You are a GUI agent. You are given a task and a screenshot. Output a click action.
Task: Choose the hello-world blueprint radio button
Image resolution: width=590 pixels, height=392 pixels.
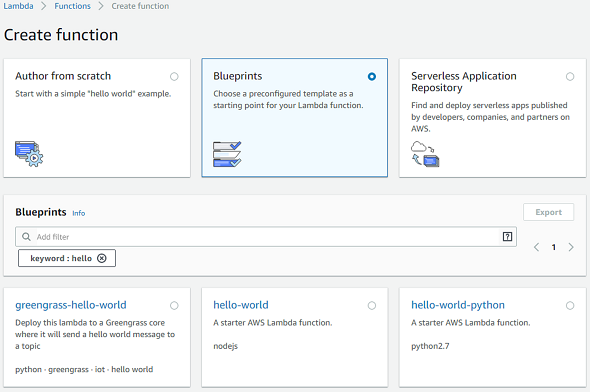coord(372,305)
